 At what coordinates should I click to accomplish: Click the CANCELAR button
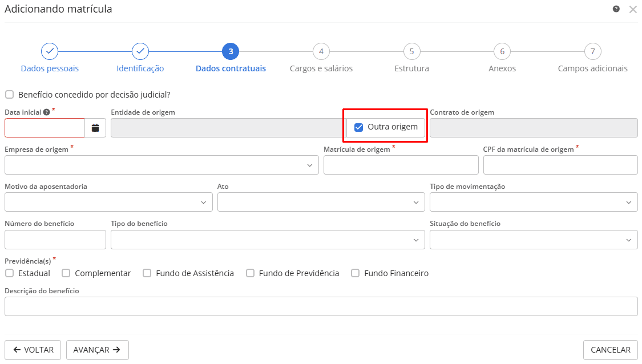(x=610, y=350)
